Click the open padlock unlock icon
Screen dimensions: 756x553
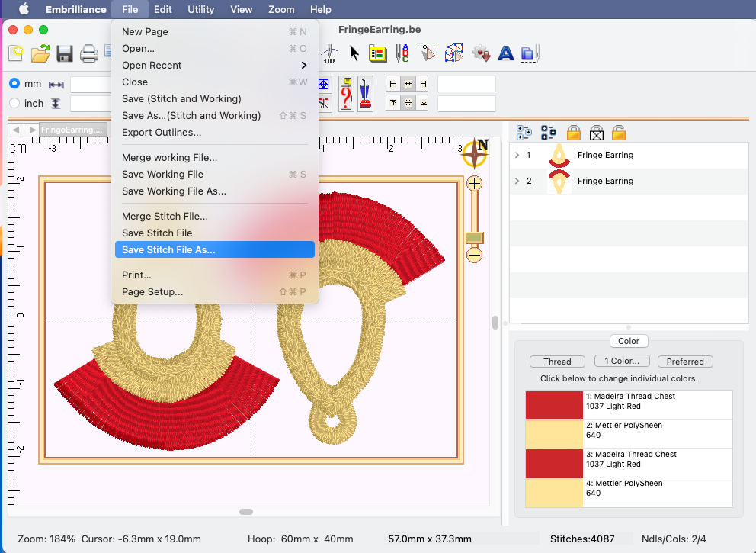[x=618, y=133]
